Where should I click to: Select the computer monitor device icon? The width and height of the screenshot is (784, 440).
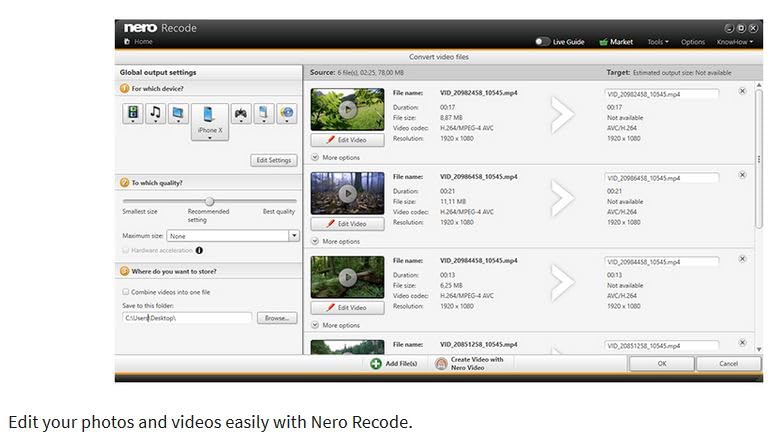click(178, 114)
